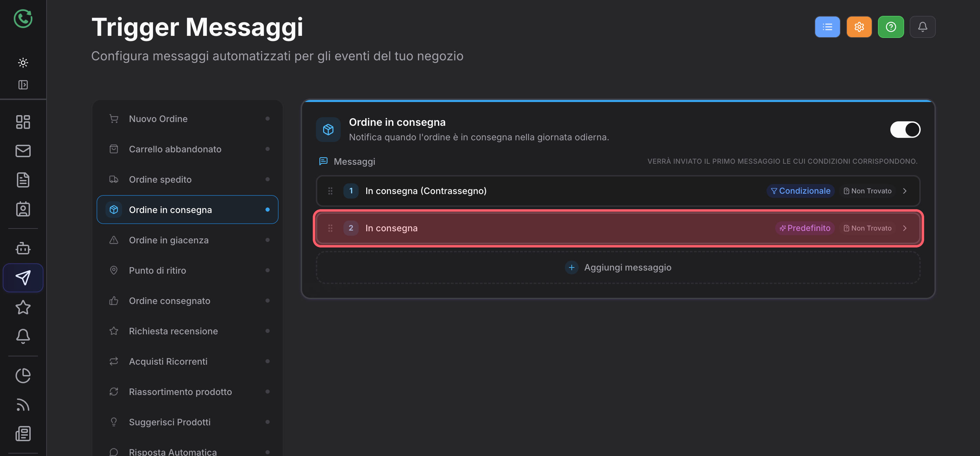Viewport: 980px width, 456px height.
Task: Click Aggiungi messaggio button
Action: click(x=618, y=267)
